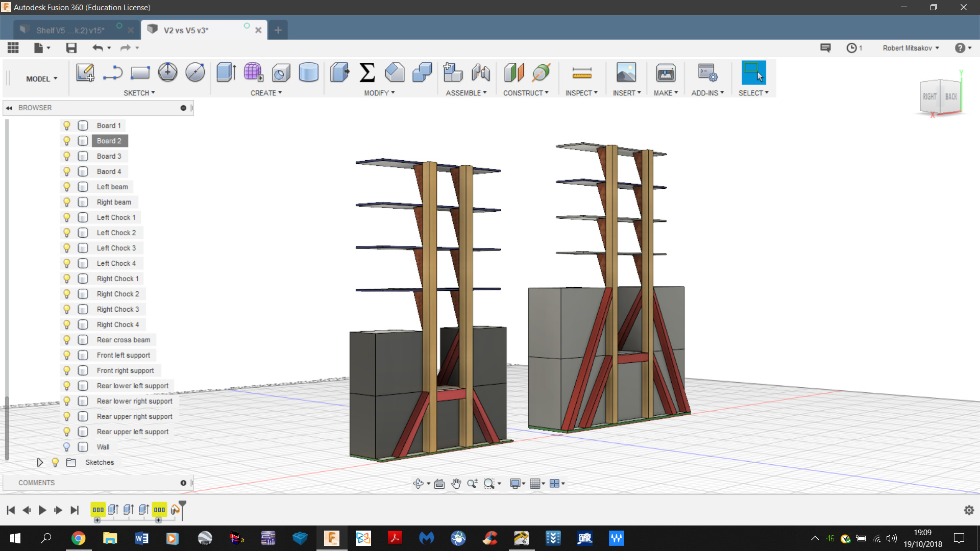Select the Create Sketch tool

(85, 72)
